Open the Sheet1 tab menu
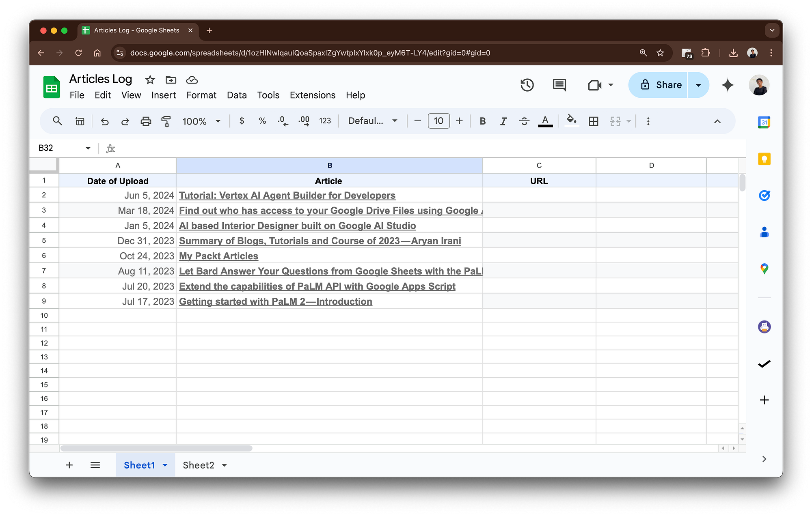The height and width of the screenshot is (516, 812). [165, 465]
